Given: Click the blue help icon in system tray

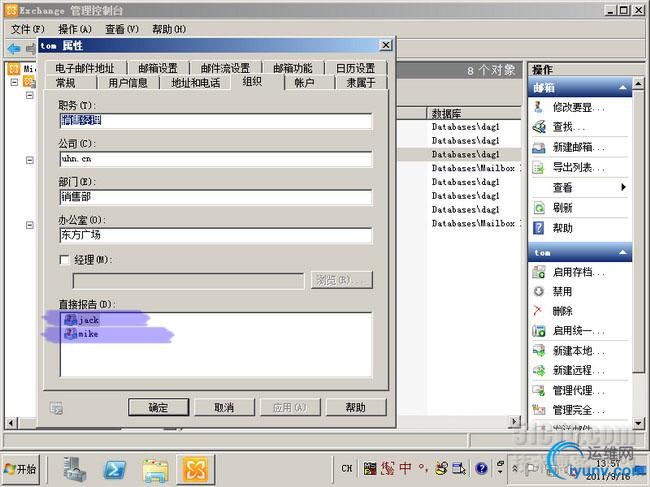Looking at the screenshot, I should pos(481,468).
